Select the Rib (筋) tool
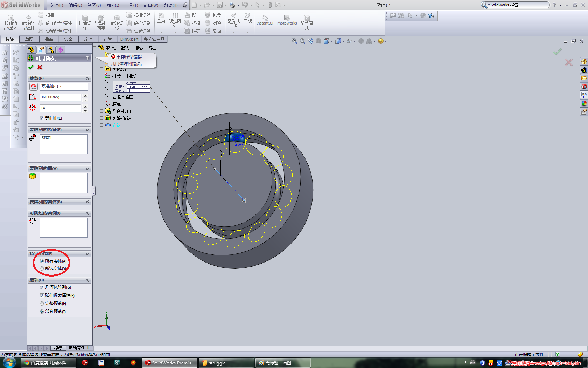The width and height of the screenshot is (588, 368). (190, 15)
